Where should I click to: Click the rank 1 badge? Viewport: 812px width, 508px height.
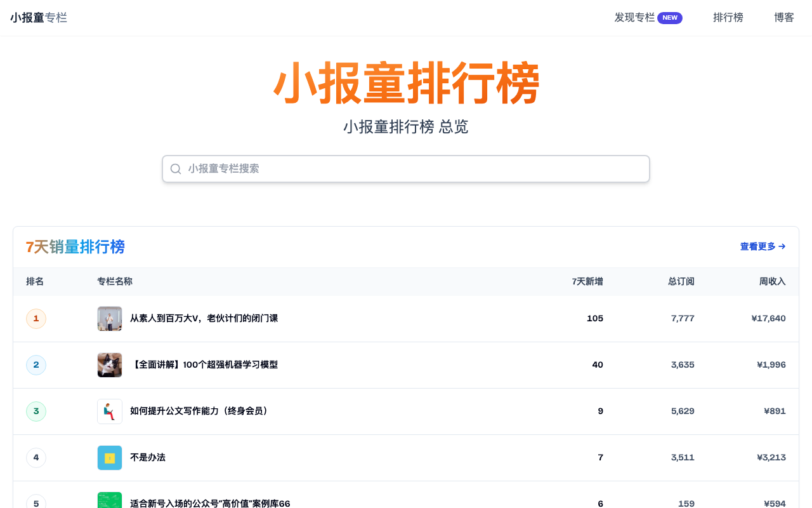pos(36,319)
